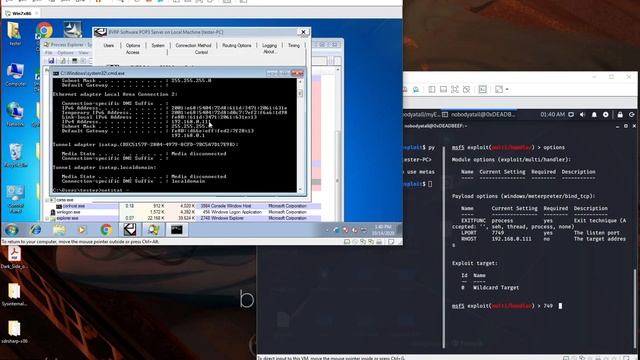Switch to the BVRP POP3 Server taskbar button
Image resolution: width=640 pixels, height=360 pixels.
tap(130, 230)
